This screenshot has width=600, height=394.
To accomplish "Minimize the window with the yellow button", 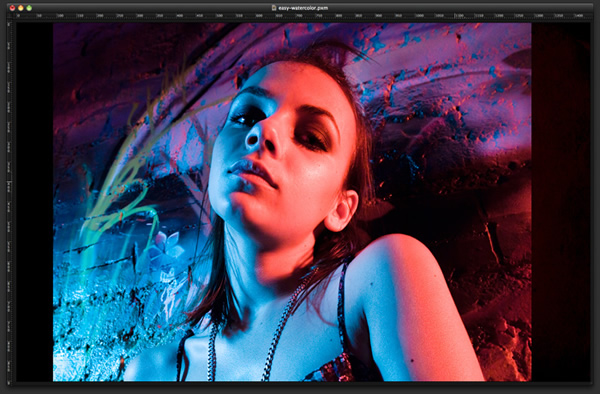I will point(21,8).
